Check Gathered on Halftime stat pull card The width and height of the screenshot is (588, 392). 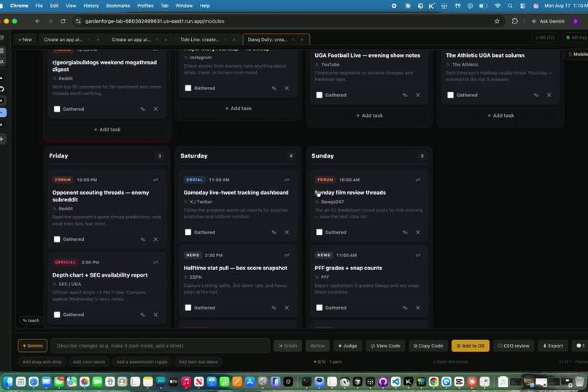pos(188,308)
